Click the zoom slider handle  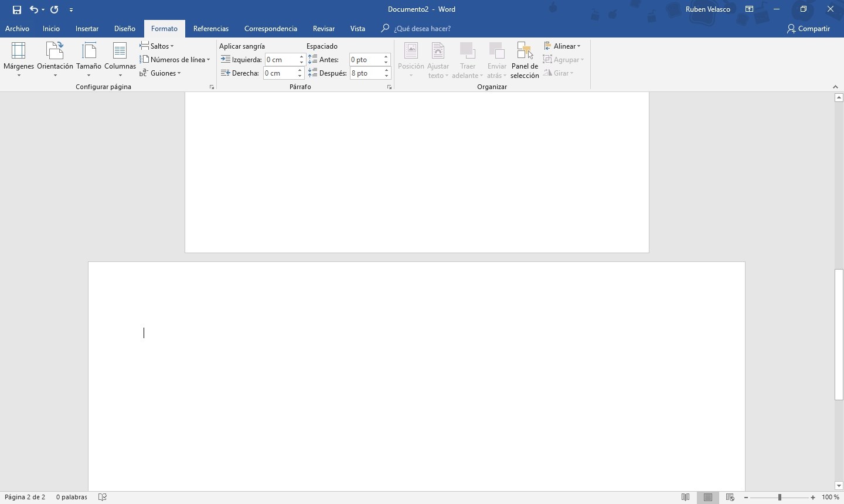click(780, 497)
